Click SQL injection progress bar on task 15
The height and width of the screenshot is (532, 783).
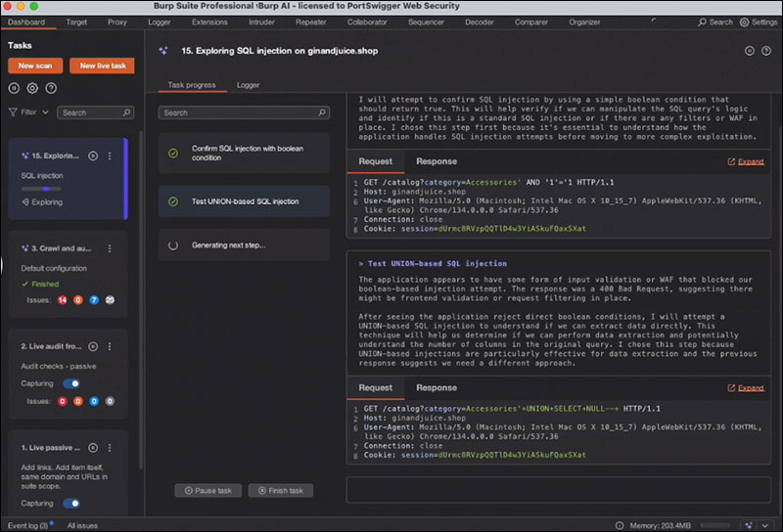click(41, 189)
